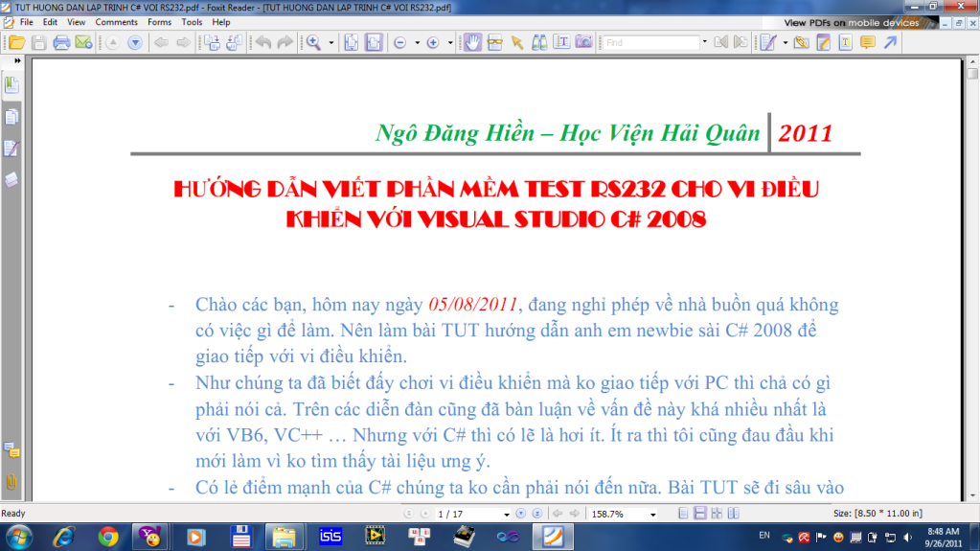
Task: Go to next page using blue down arrow
Action: [135, 42]
